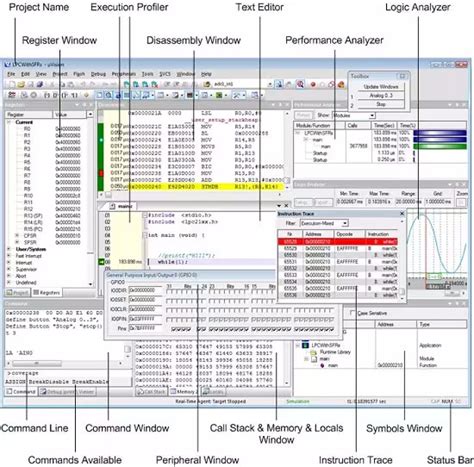The image size is (474, 467).
Task: Click the New file icon in toolbar
Action: 12,85
